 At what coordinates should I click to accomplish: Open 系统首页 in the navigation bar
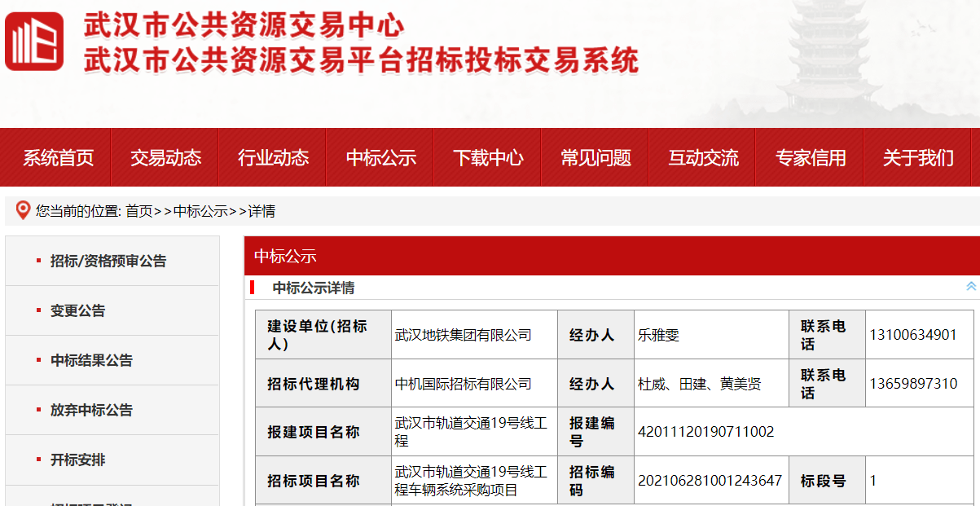(x=58, y=158)
